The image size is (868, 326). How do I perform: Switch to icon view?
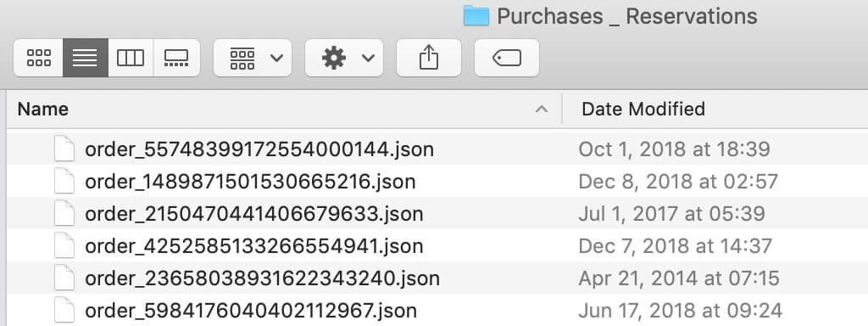coord(38,58)
